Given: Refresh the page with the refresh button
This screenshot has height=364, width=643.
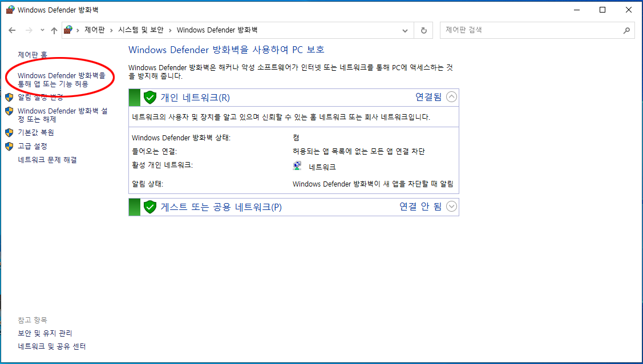Looking at the screenshot, I should (423, 30).
